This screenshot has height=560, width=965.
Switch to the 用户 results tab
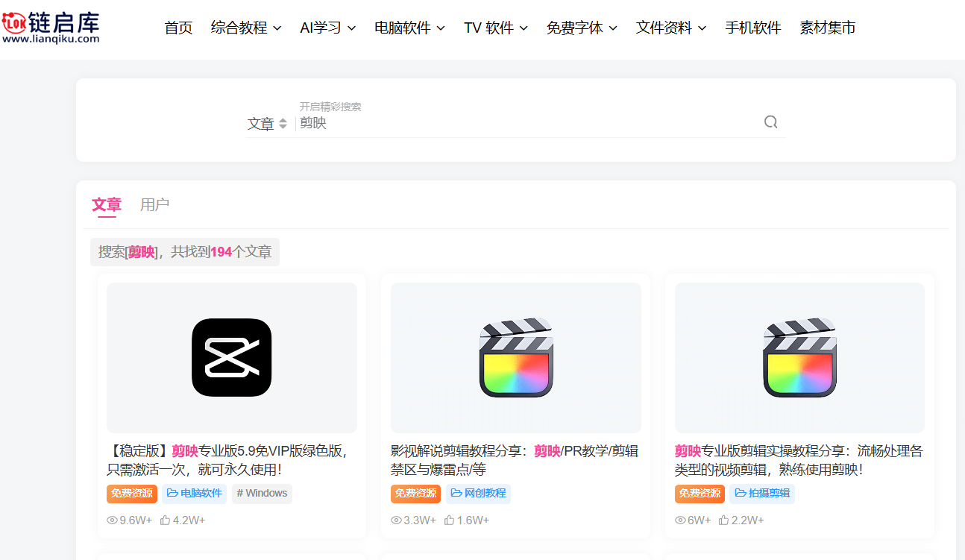154,204
